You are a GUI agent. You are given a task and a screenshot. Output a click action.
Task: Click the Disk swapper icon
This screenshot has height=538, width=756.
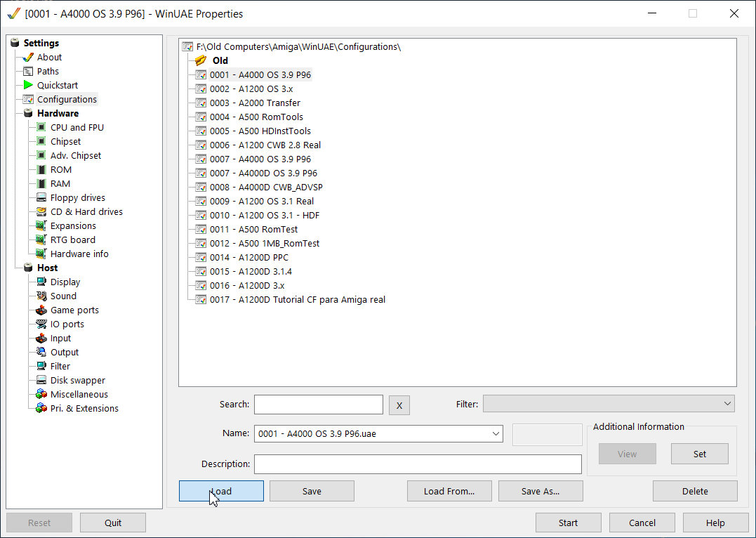coord(41,380)
